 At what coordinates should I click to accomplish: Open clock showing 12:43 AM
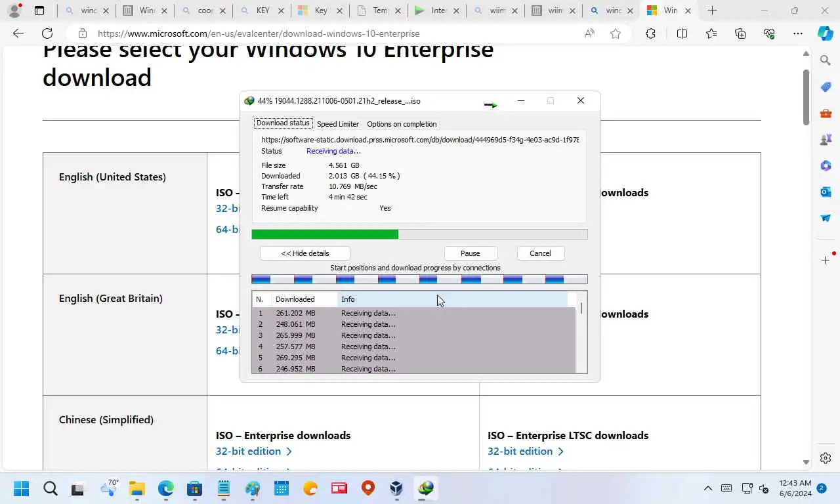(x=795, y=488)
